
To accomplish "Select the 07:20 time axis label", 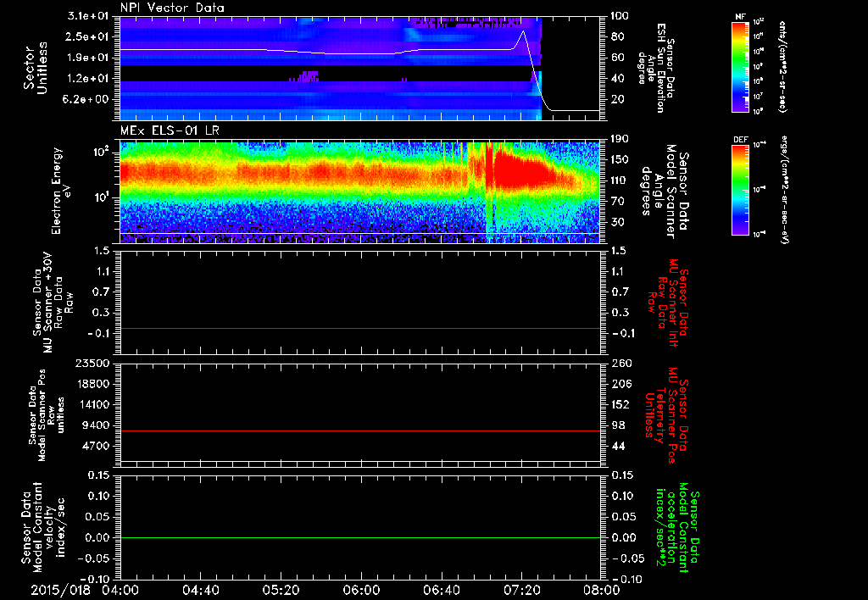I will pos(520,589).
